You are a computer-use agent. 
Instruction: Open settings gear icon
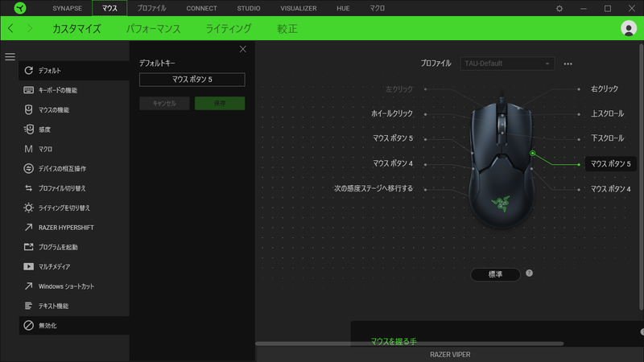click(x=559, y=8)
